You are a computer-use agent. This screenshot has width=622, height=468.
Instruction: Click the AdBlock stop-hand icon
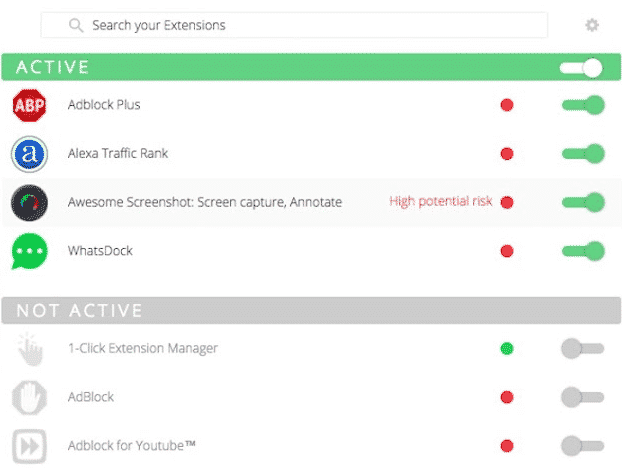coord(29,397)
